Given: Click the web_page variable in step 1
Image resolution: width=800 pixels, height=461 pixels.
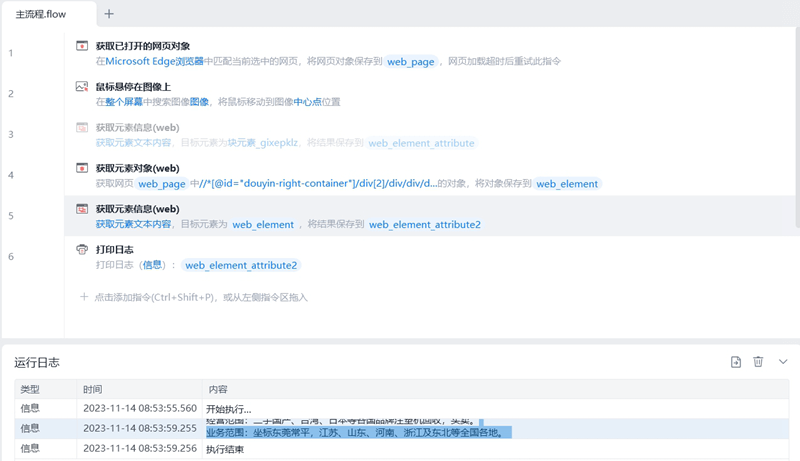Looking at the screenshot, I should tap(411, 62).
